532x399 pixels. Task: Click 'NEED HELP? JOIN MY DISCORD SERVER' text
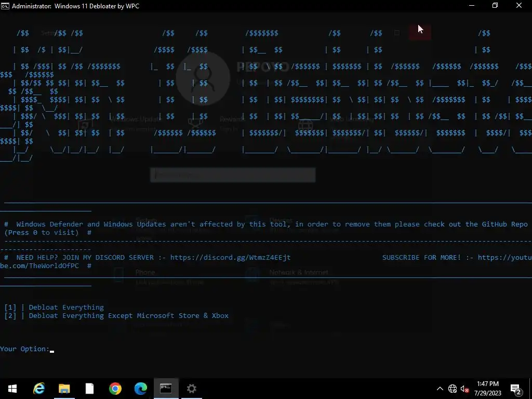[85, 258]
